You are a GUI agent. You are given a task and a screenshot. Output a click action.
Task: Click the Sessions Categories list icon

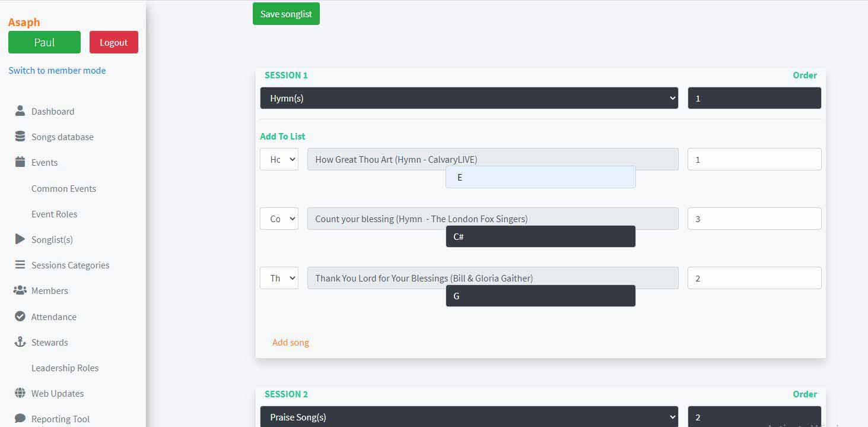[20, 265]
